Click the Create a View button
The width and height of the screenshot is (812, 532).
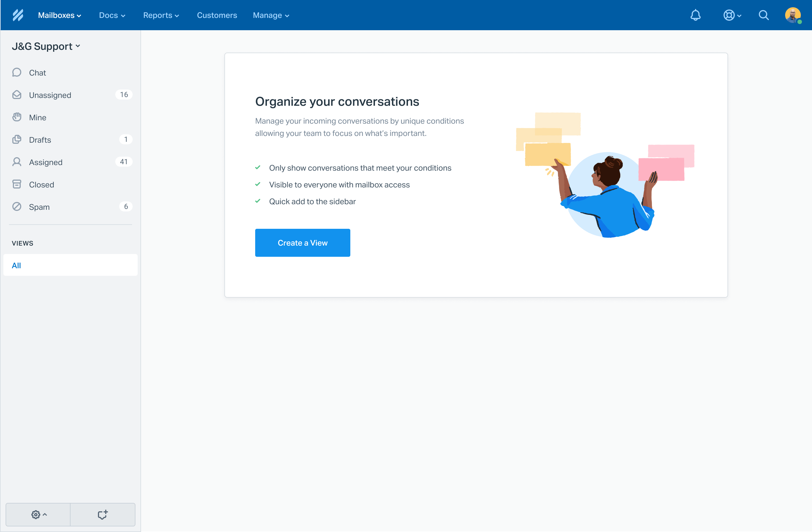click(x=302, y=243)
